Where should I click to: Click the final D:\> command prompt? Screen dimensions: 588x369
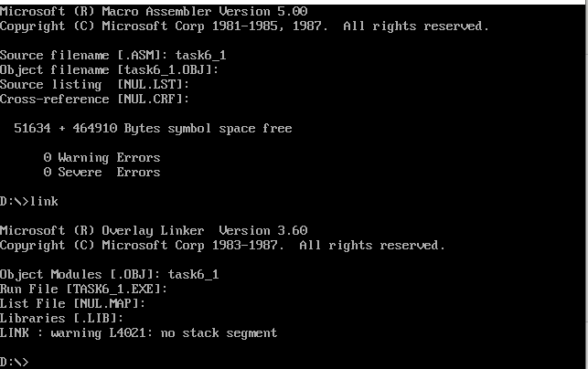coord(15,363)
